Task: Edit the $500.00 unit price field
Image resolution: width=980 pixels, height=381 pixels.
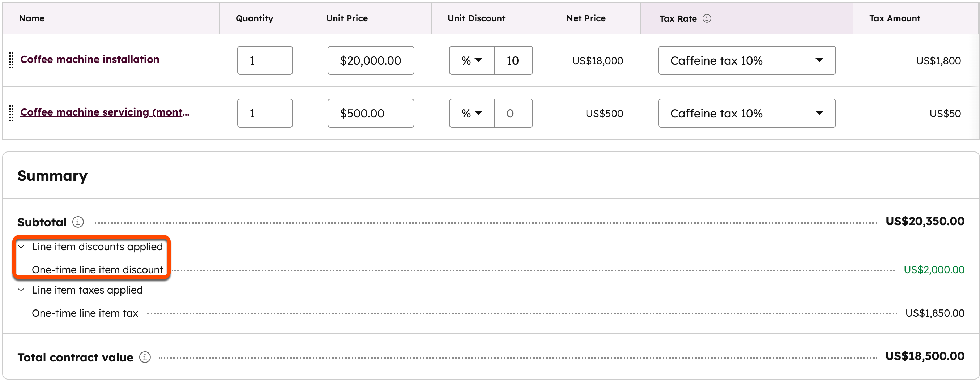Action: point(371,113)
